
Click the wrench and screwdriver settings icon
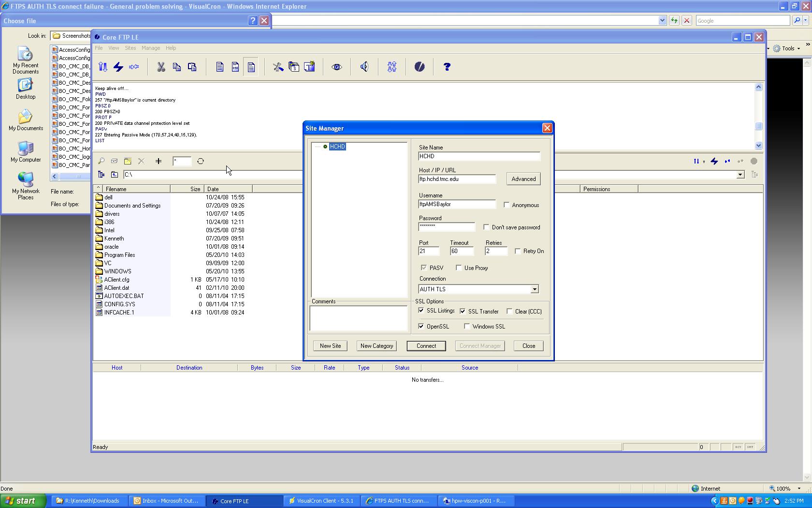278,67
